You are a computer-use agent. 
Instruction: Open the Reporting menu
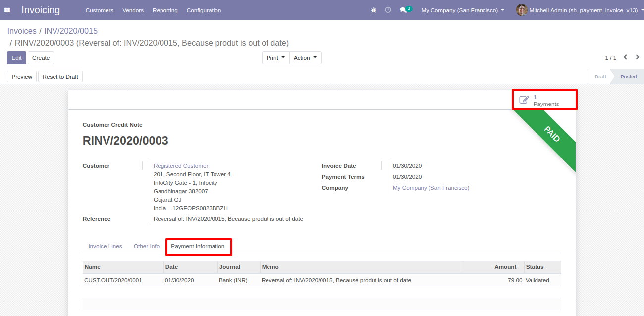tap(165, 10)
